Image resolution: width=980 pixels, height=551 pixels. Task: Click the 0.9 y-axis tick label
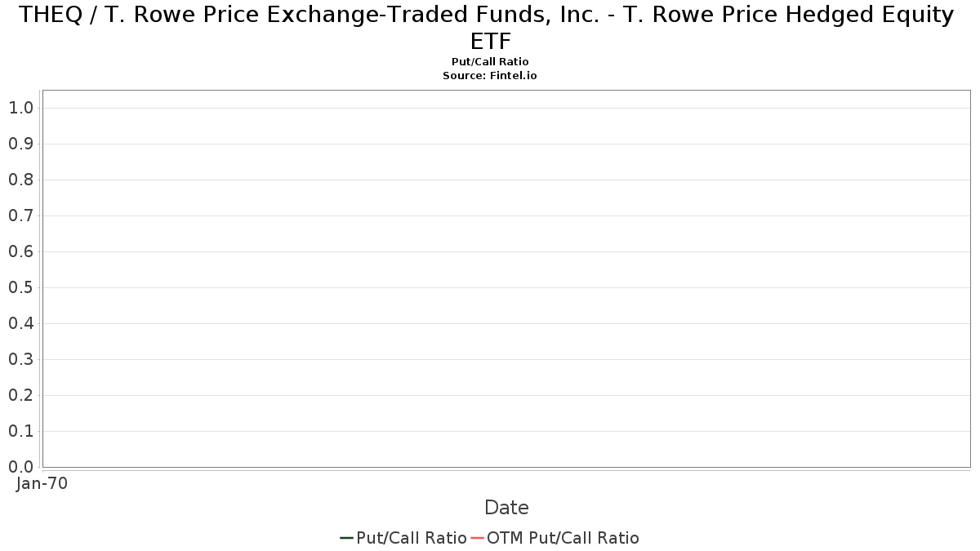(x=20, y=144)
